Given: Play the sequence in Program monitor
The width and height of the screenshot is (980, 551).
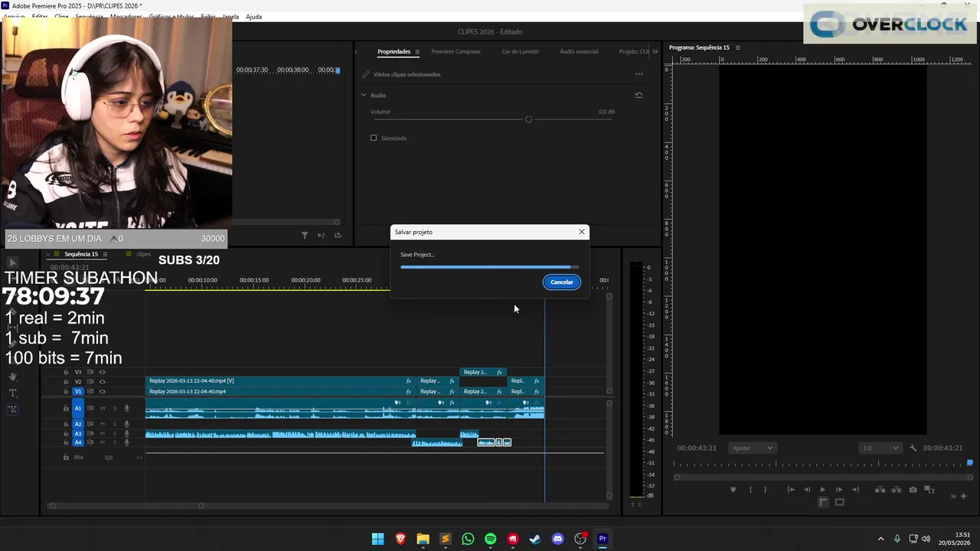Looking at the screenshot, I should coord(823,490).
